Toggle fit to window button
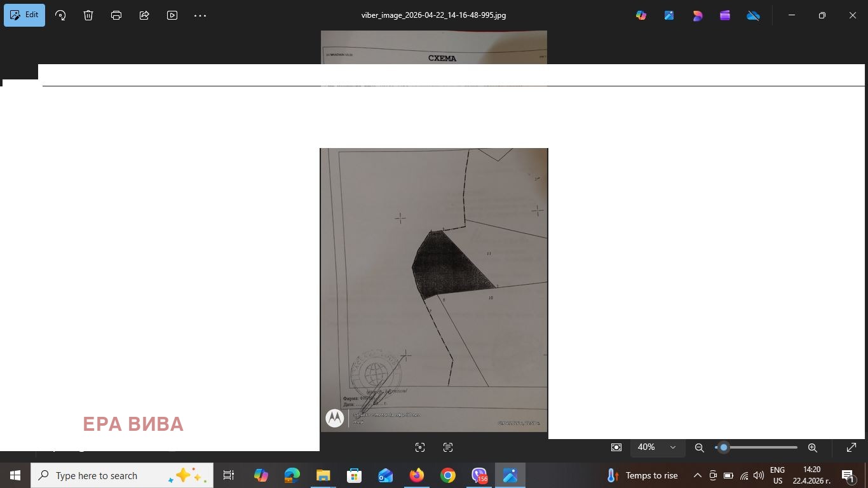This screenshot has width=868, height=488. [x=616, y=447]
